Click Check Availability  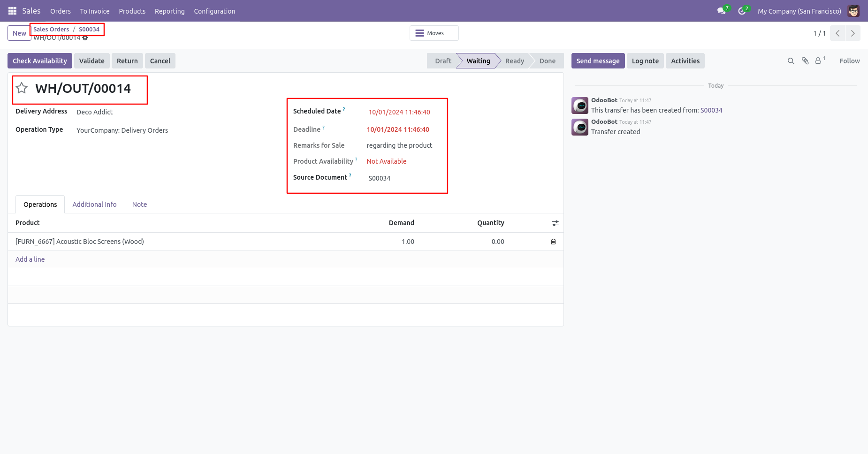[40, 61]
